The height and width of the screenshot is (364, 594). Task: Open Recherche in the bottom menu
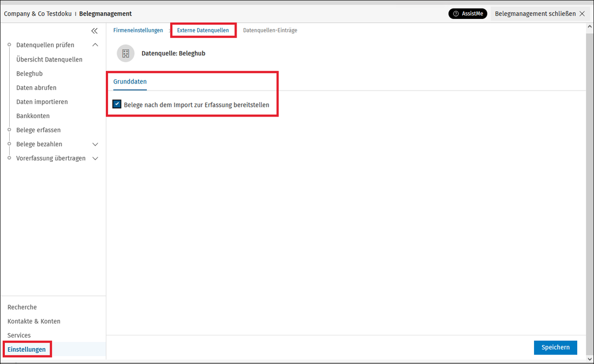(x=22, y=307)
